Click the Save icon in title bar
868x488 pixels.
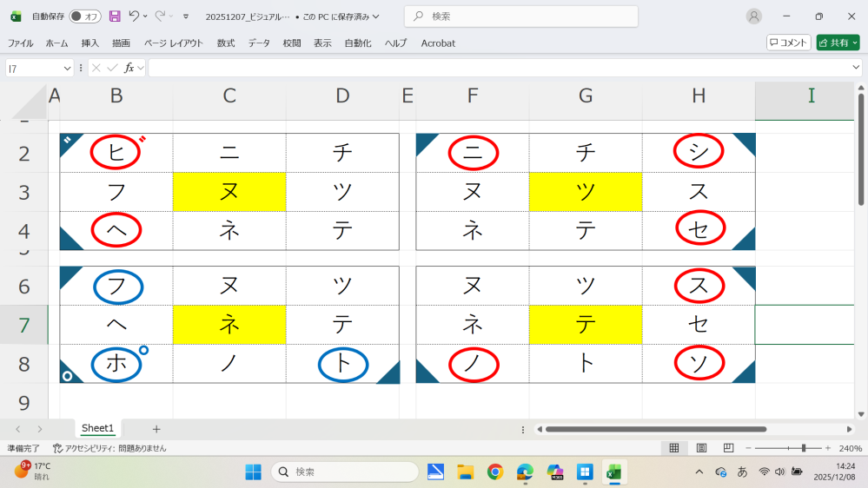(x=115, y=16)
